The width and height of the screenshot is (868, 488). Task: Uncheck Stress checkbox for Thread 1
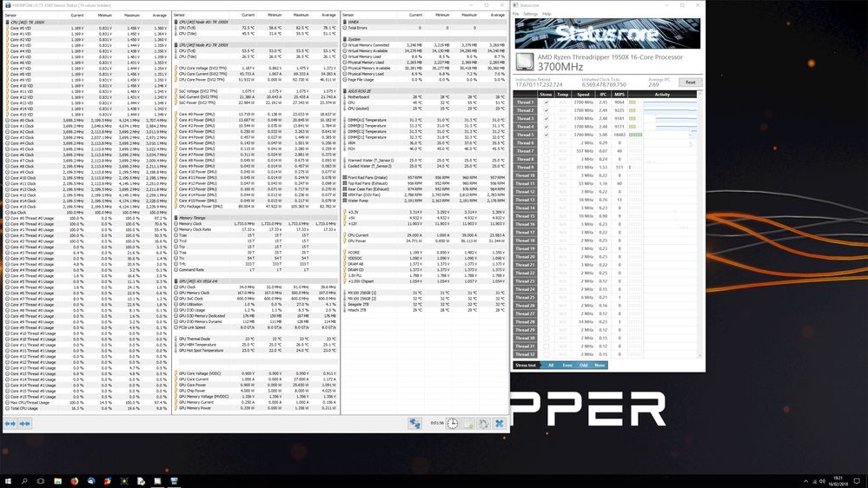click(546, 102)
